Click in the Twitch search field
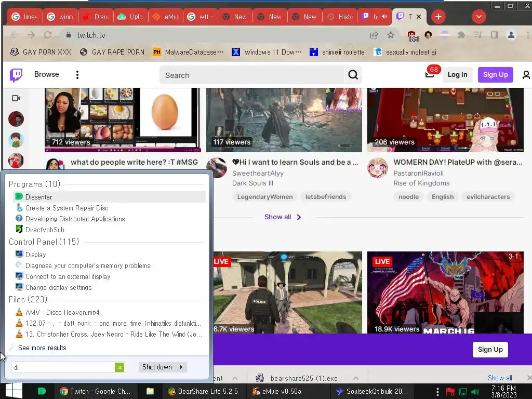The image size is (532, 399). [252, 75]
